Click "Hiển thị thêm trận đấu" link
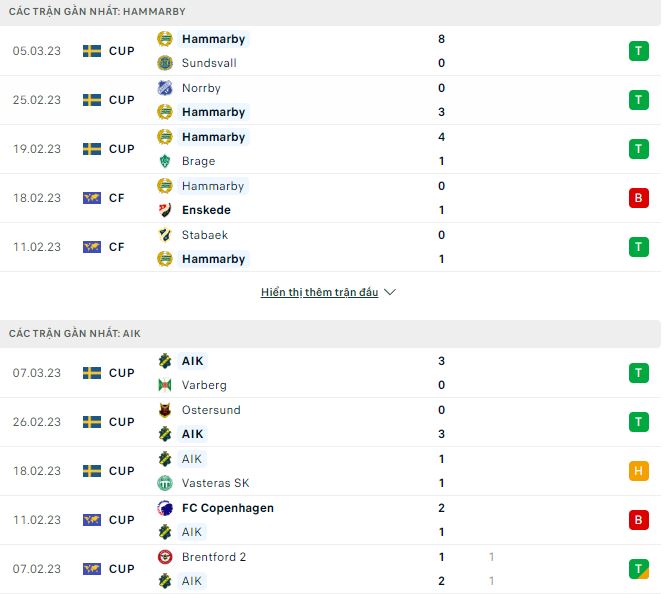Screen dimensions: 664x594 [319, 293]
